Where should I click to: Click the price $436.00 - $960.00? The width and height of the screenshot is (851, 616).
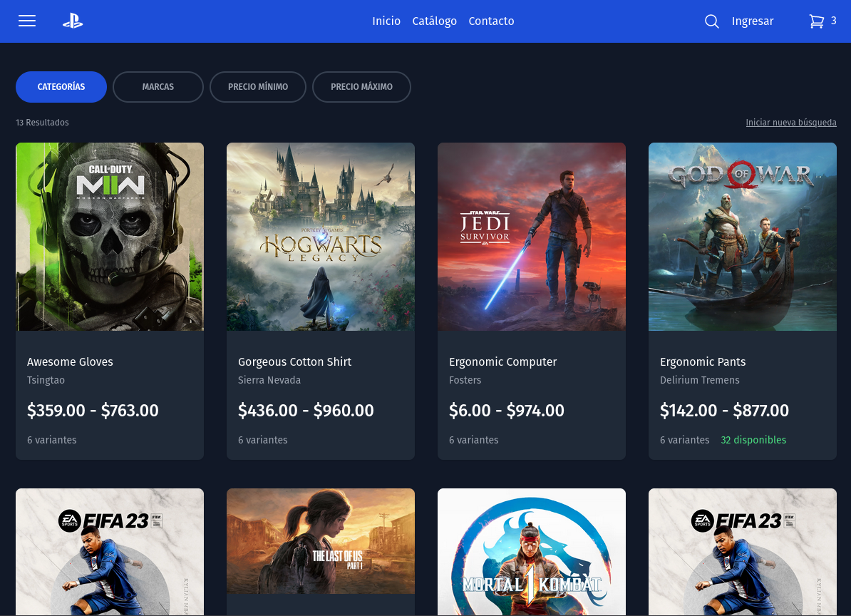306,411
